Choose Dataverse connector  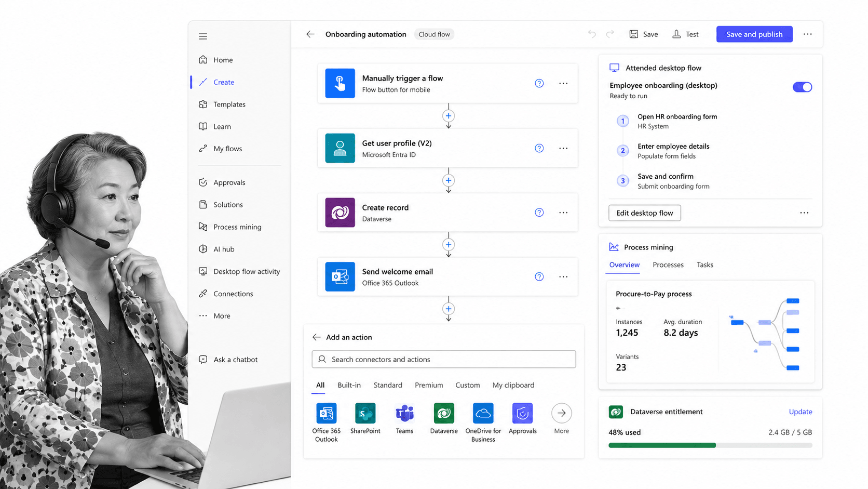pos(444,419)
